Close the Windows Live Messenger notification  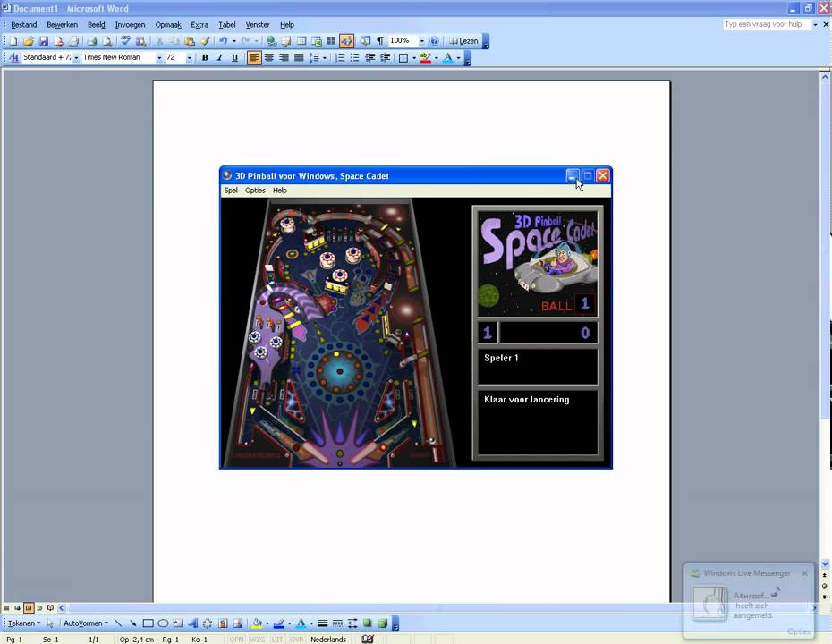tap(804, 573)
